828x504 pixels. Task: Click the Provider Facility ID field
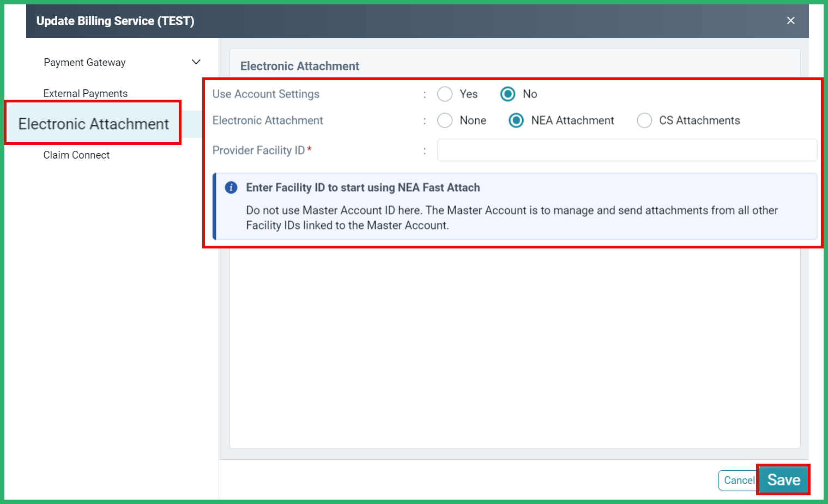[x=627, y=150]
